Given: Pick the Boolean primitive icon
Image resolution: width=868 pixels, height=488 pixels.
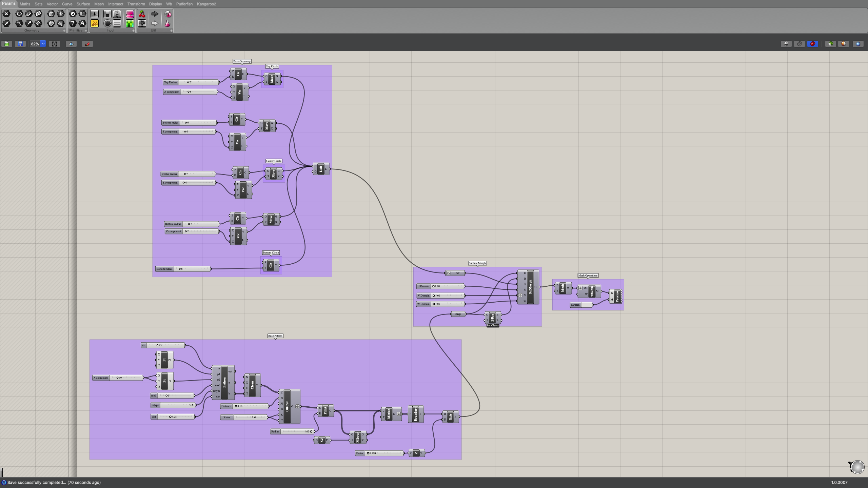Looking at the screenshot, I should point(73,14).
